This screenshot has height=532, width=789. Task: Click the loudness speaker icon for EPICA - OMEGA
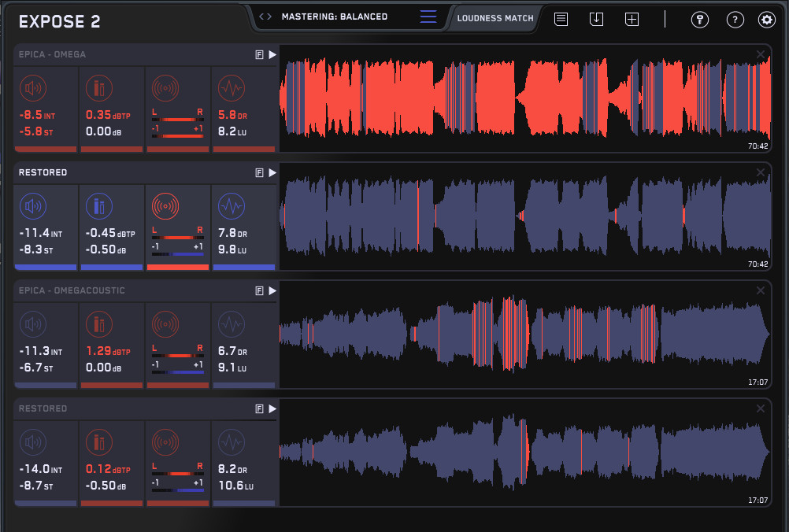[x=33, y=88]
